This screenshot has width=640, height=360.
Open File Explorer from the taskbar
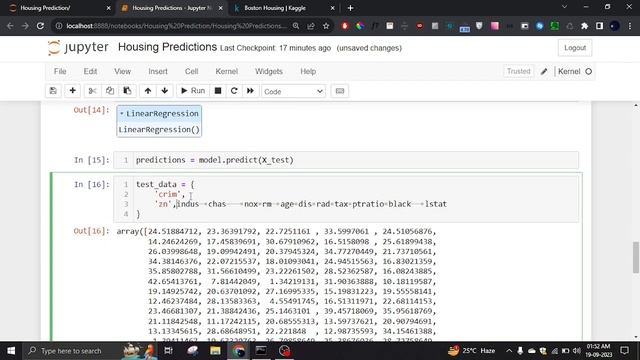point(215,351)
